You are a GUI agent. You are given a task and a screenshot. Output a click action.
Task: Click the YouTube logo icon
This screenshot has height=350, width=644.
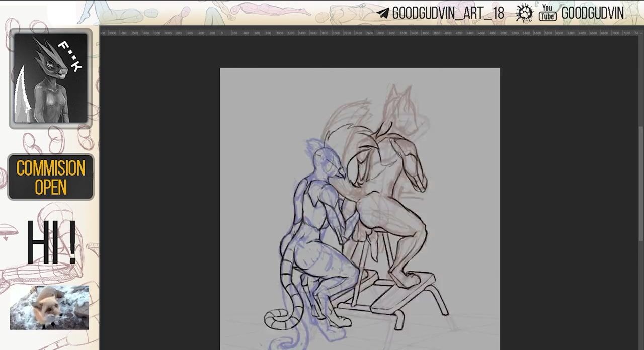tap(547, 13)
